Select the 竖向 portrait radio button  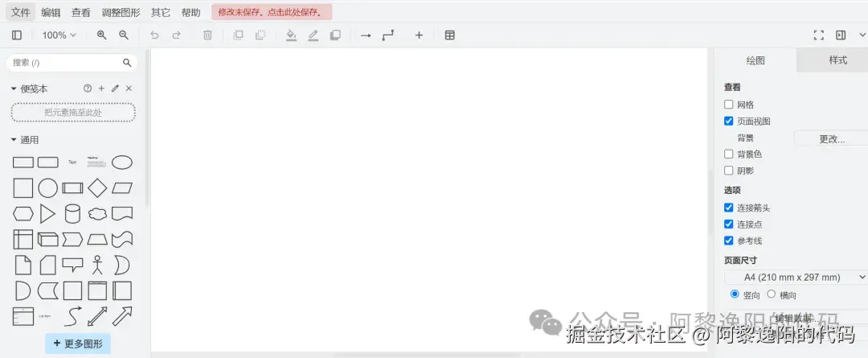(x=735, y=294)
